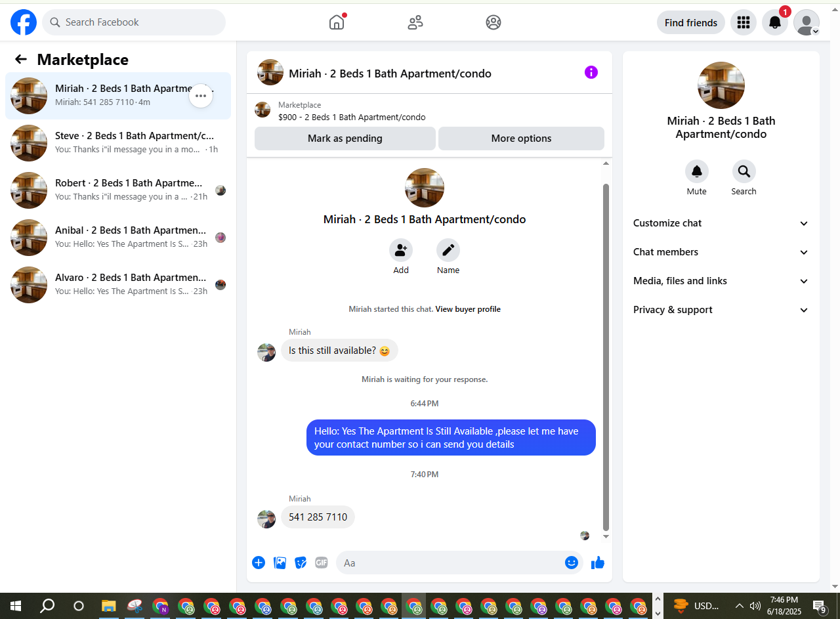Attach a file with the photo icon
The height and width of the screenshot is (619, 840).
[280, 563]
